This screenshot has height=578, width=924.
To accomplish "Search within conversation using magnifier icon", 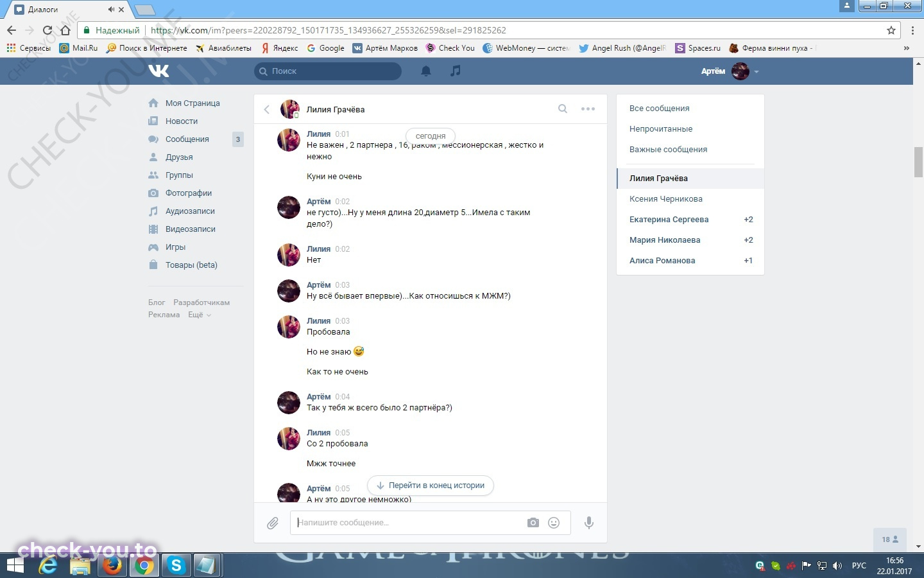I will (x=563, y=109).
